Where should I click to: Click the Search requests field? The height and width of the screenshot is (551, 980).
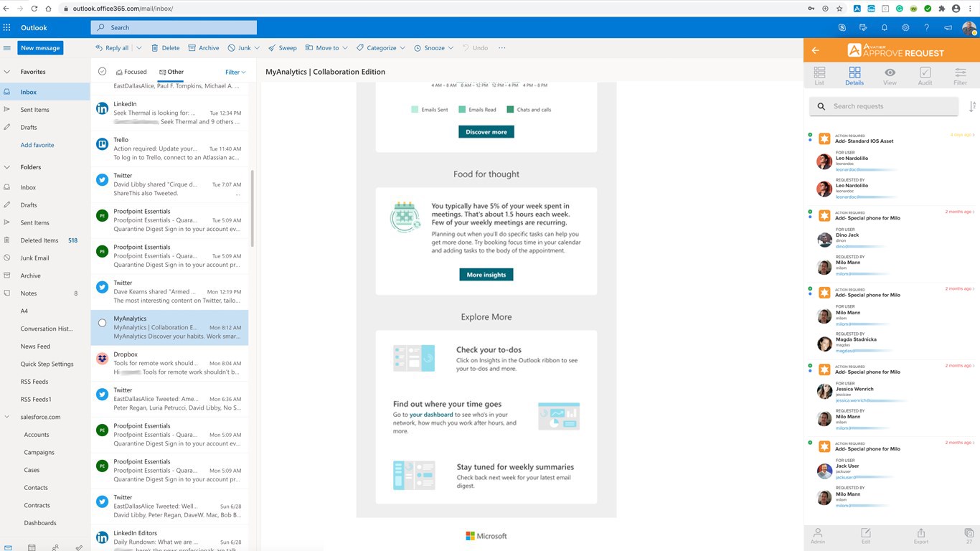point(884,106)
